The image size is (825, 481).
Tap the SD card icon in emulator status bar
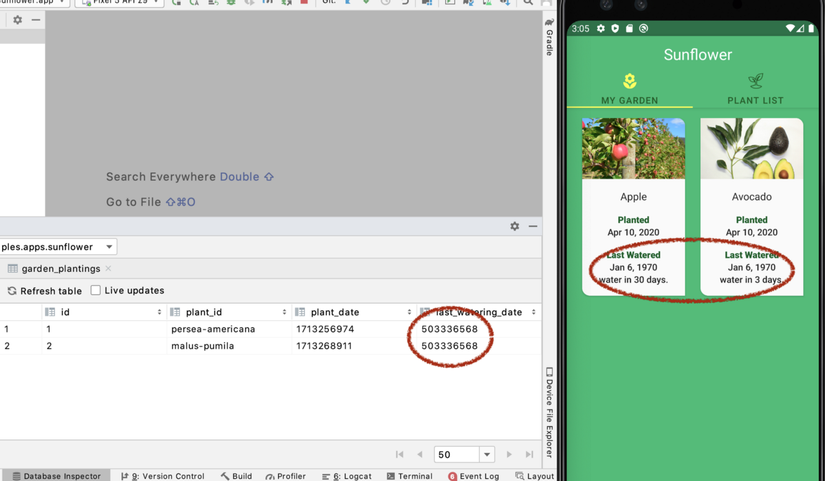coord(629,28)
